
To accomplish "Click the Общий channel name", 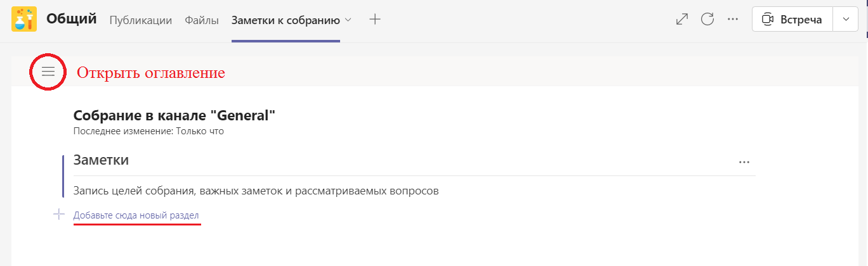I will point(71,19).
